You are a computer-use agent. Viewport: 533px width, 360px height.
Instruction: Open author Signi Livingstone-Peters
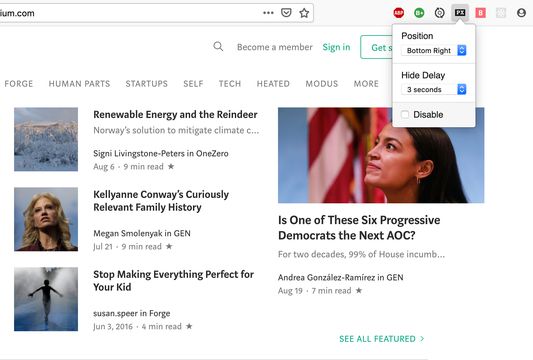(x=140, y=153)
